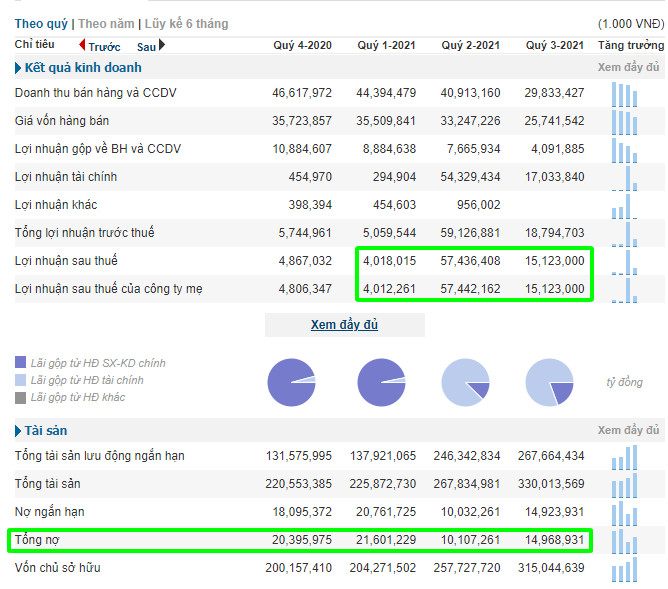Open growth chart for Vốn chủ sở hữu
Screen dimensions: 668x589
coord(625,569)
